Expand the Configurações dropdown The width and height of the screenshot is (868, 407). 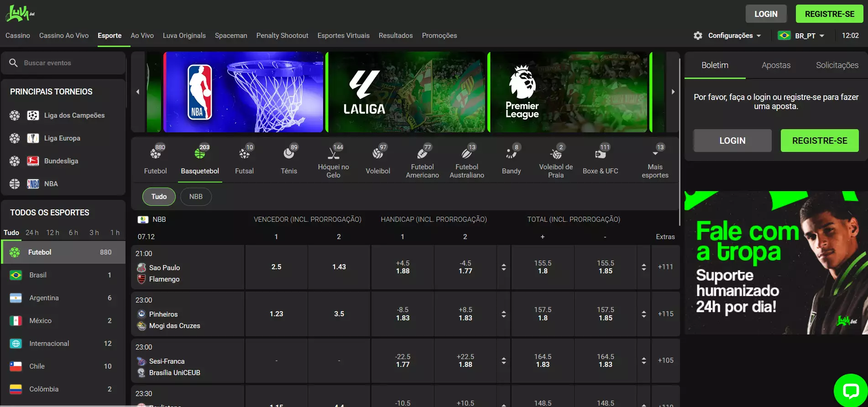pos(727,36)
